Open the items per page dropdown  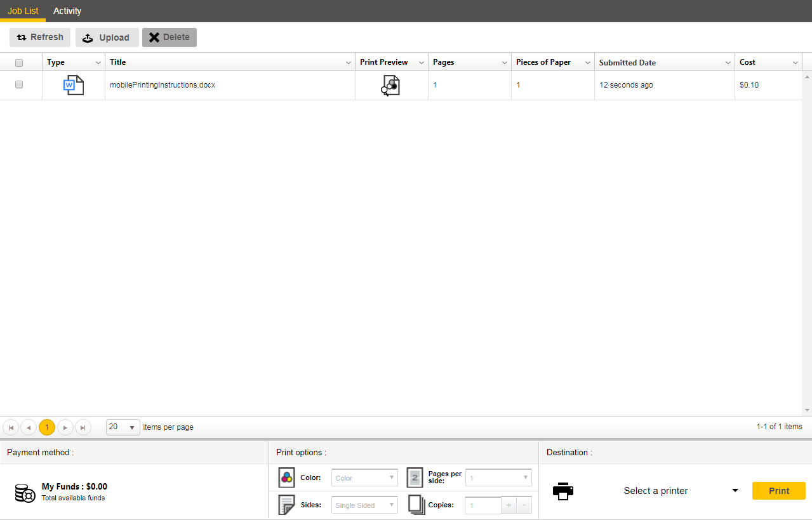(123, 427)
